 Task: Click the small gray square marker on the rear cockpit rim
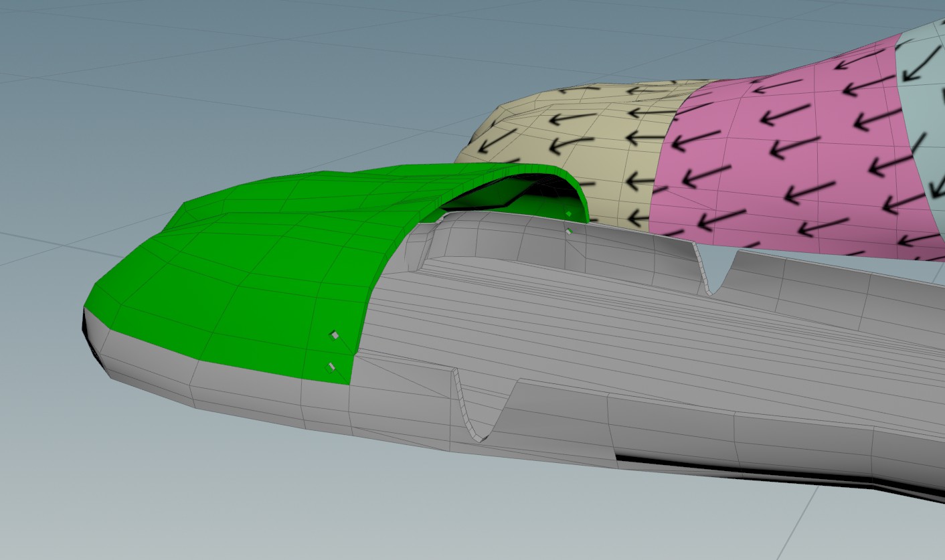coord(569,231)
